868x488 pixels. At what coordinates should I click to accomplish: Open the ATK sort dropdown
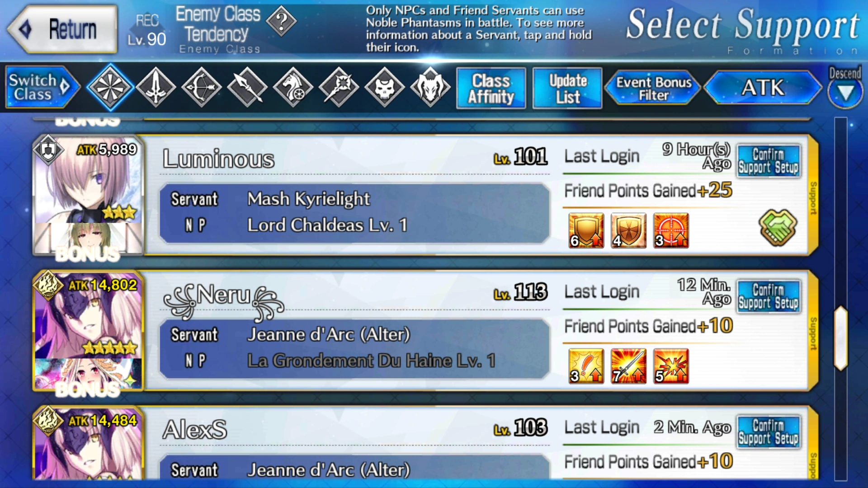763,87
